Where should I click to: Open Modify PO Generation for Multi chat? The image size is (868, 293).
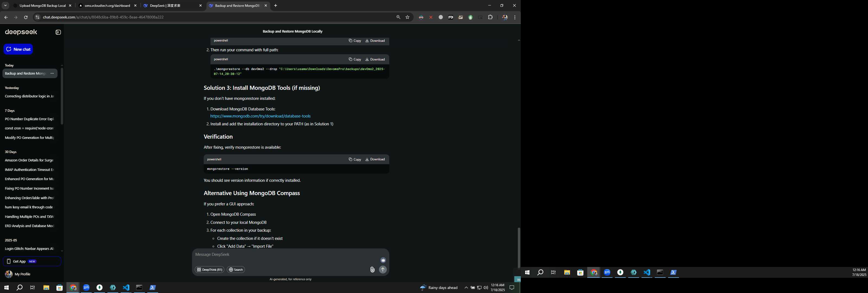29,138
